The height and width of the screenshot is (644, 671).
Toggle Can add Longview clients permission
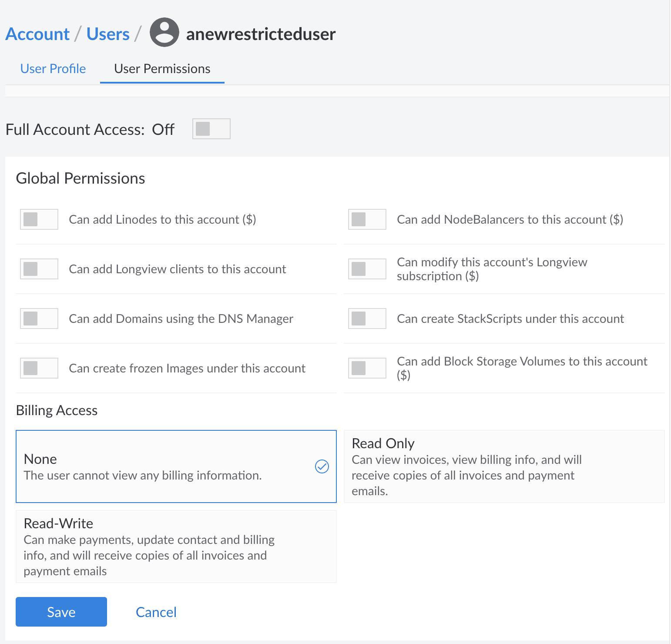click(x=39, y=269)
